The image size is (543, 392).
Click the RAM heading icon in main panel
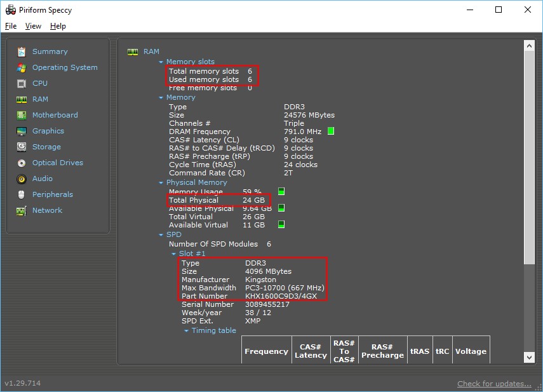click(133, 52)
